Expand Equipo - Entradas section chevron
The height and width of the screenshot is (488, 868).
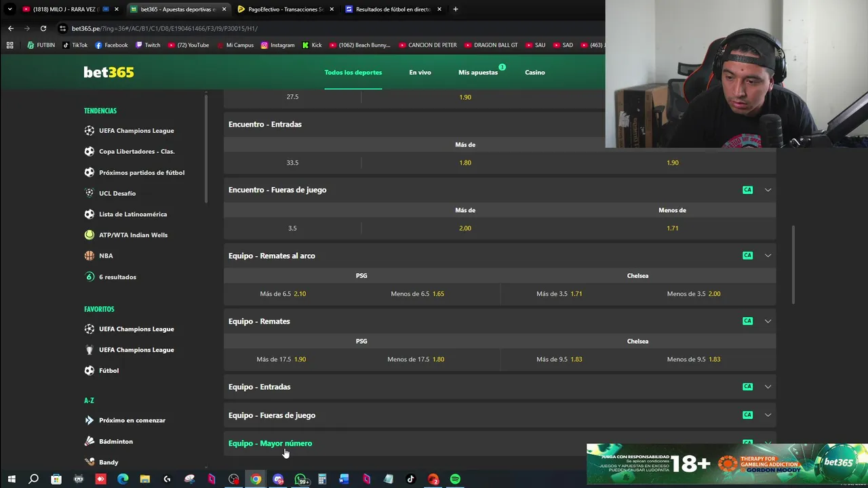pos(768,387)
